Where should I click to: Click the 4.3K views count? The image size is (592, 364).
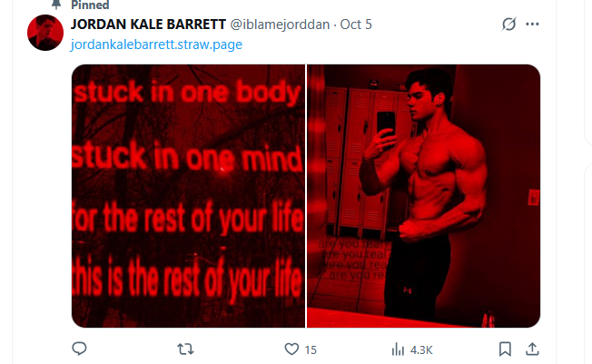click(x=421, y=350)
